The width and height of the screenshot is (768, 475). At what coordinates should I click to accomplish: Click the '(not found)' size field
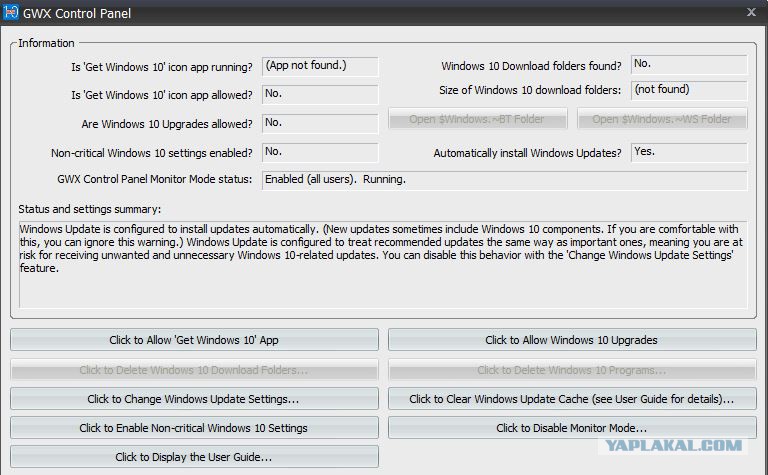tap(689, 90)
